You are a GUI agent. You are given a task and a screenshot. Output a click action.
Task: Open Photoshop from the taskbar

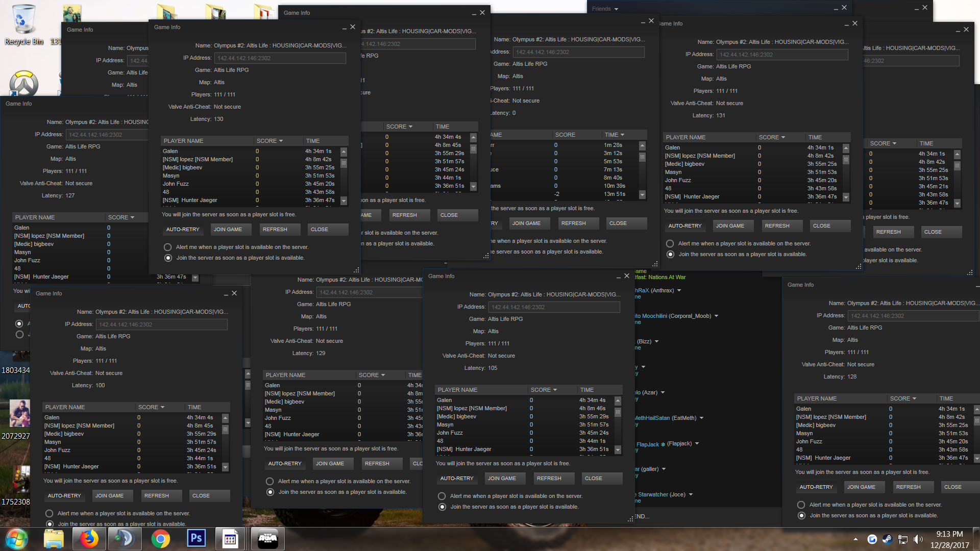[x=196, y=539]
